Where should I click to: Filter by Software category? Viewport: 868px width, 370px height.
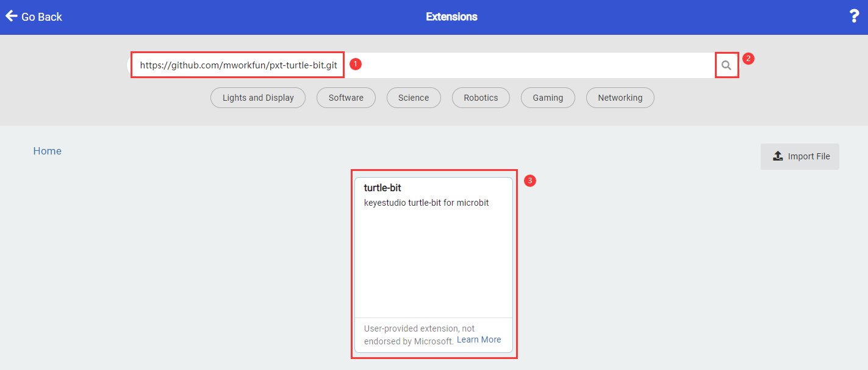pyautogui.click(x=346, y=98)
